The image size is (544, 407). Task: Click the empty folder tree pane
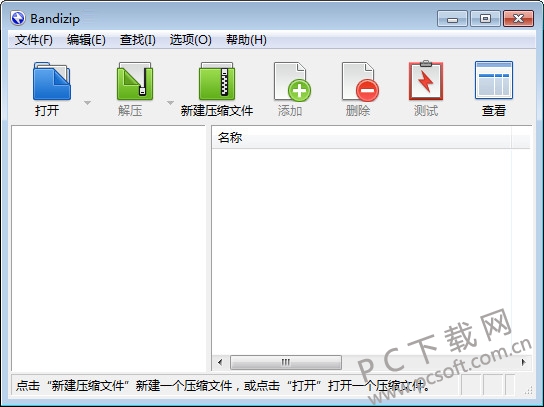[109, 248]
